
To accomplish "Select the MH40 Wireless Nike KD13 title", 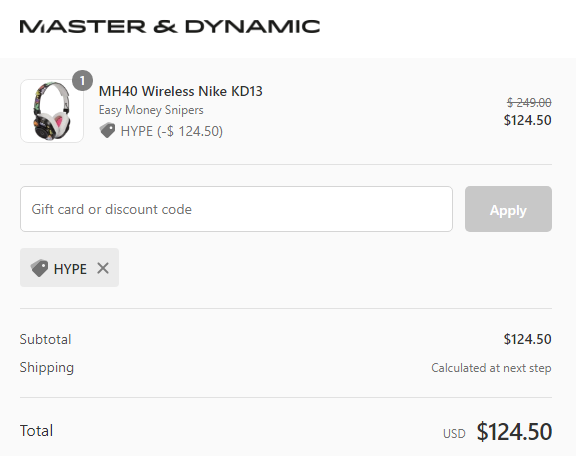I will (181, 91).
